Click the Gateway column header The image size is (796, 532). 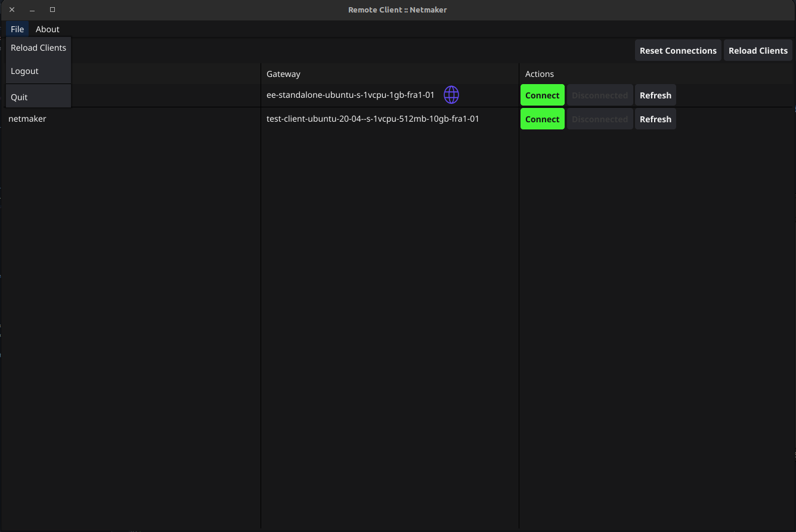[283, 74]
